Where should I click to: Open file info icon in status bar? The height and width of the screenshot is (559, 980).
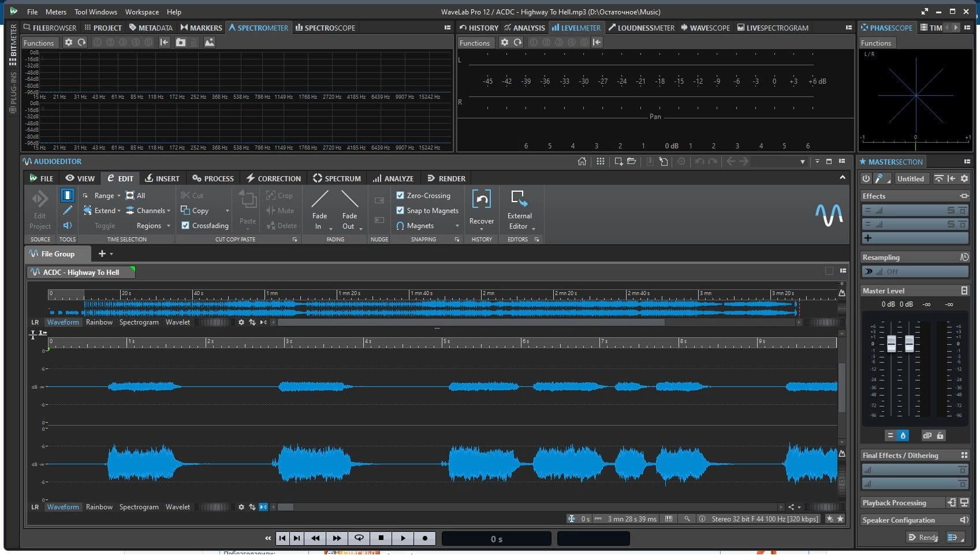point(702,519)
